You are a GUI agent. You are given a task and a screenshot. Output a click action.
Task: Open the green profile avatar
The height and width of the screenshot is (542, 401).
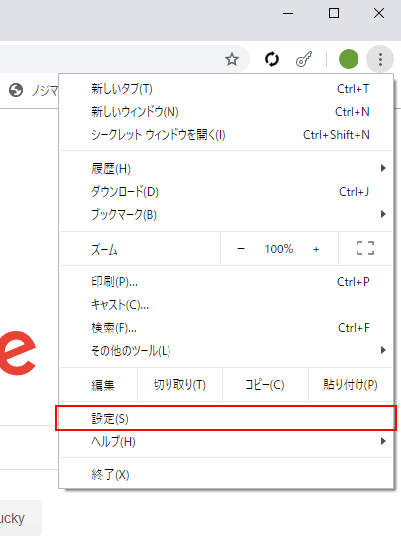coord(348,59)
